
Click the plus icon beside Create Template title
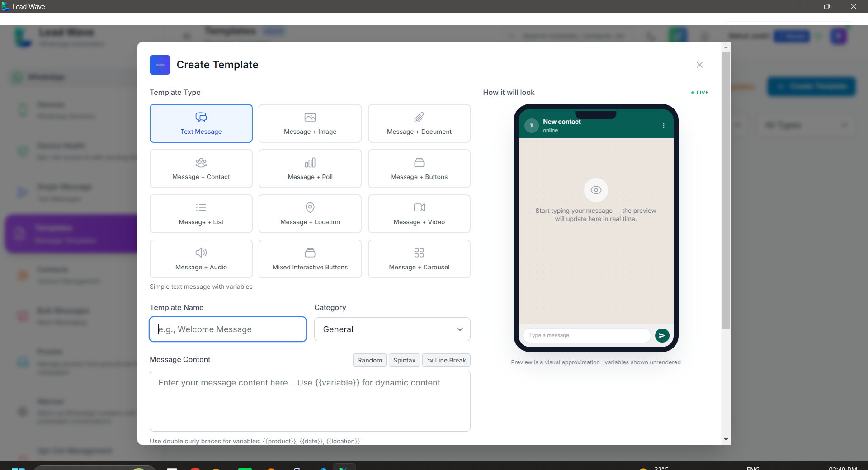160,65
